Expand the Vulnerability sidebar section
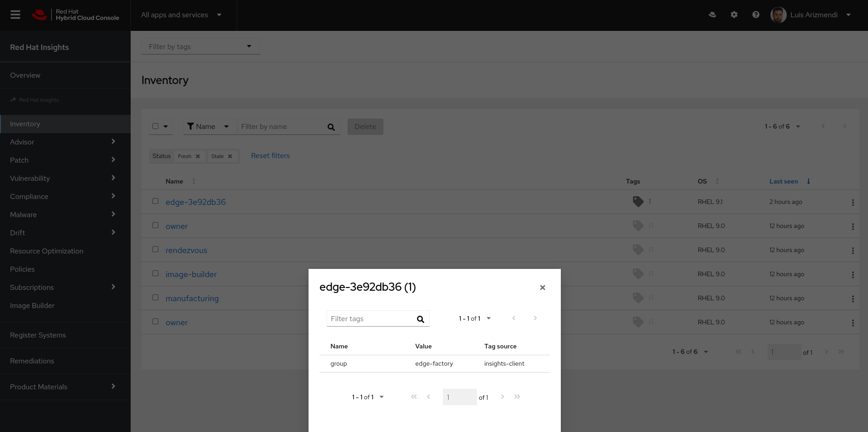 [x=65, y=178]
